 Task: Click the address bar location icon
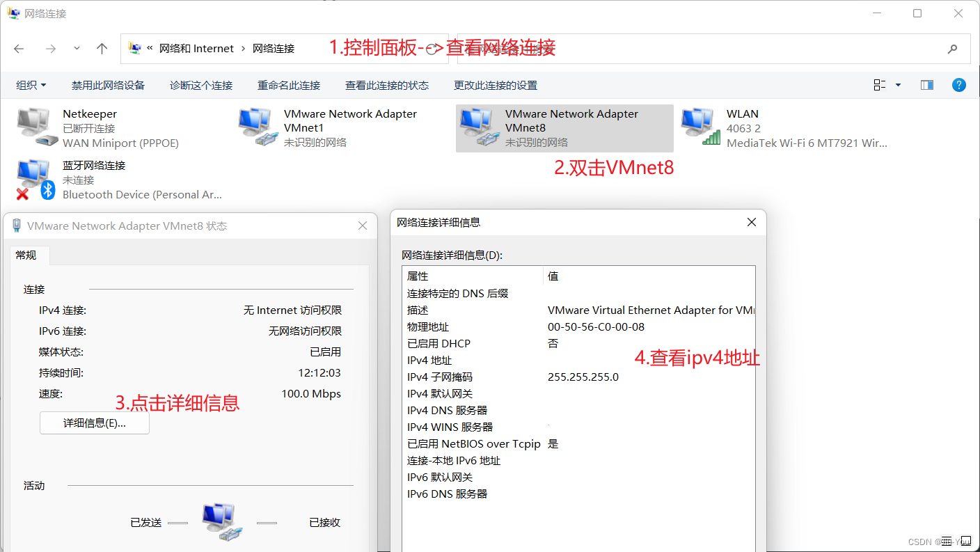click(x=135, y=49)
